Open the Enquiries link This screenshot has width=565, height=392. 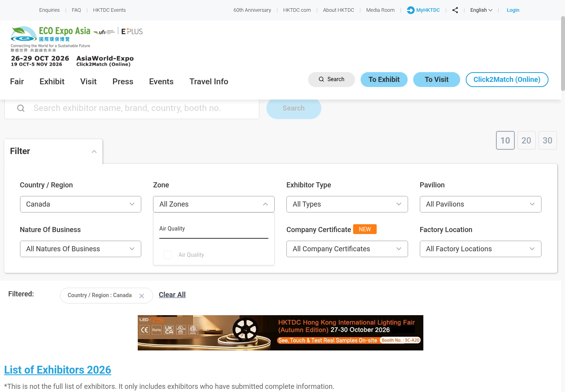pos(49,10)
